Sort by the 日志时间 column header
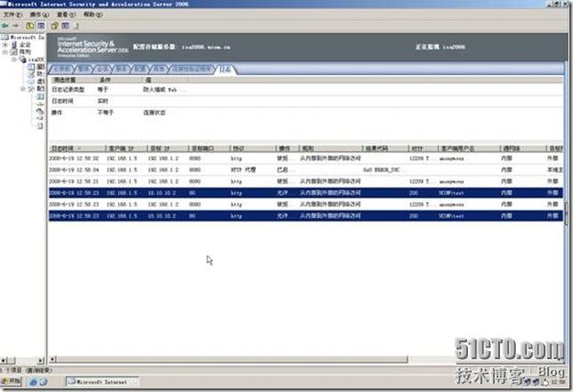The height and width of the screenshot is (392, 573). point(77,148)
